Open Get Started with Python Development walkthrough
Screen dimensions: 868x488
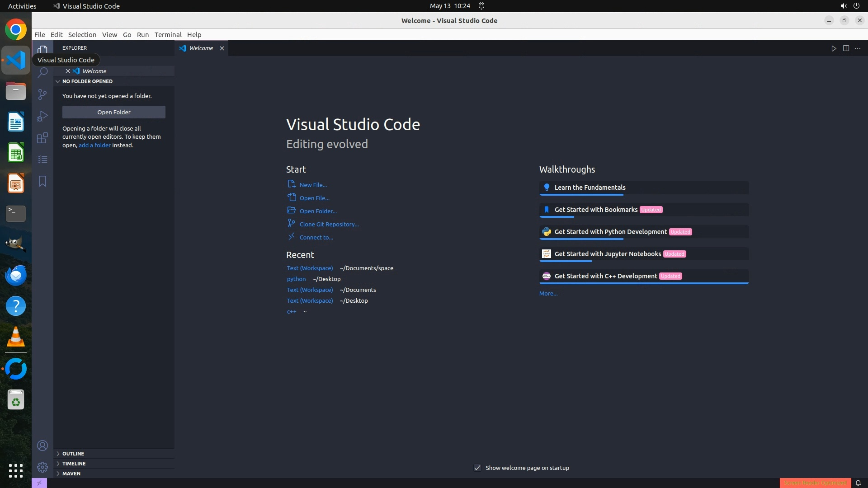point(610,232)
